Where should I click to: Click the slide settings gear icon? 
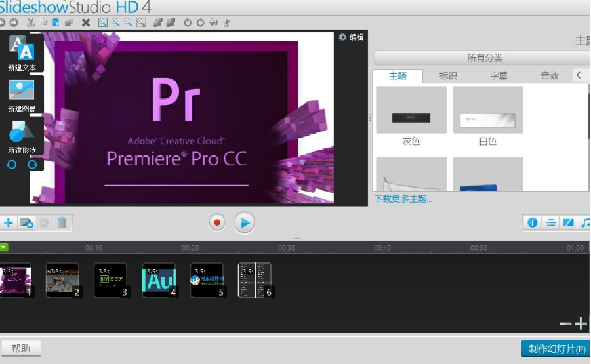pyautogui.click(x=44, y=223)
